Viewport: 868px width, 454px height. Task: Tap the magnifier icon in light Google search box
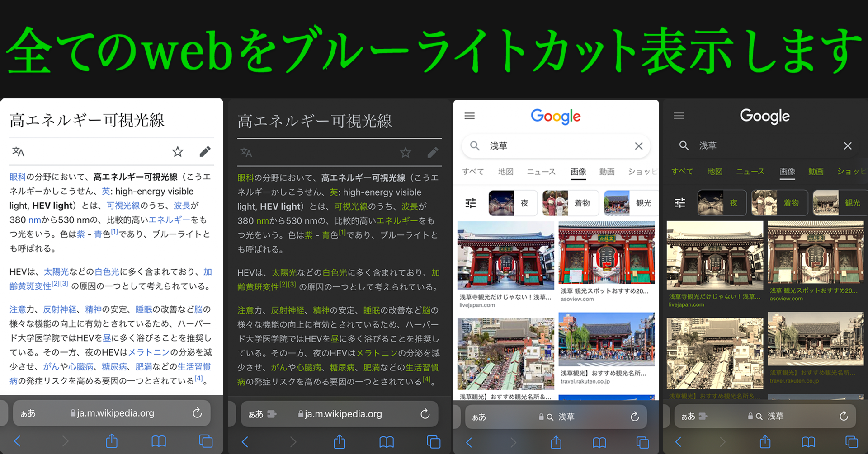[x=475, y=146]
